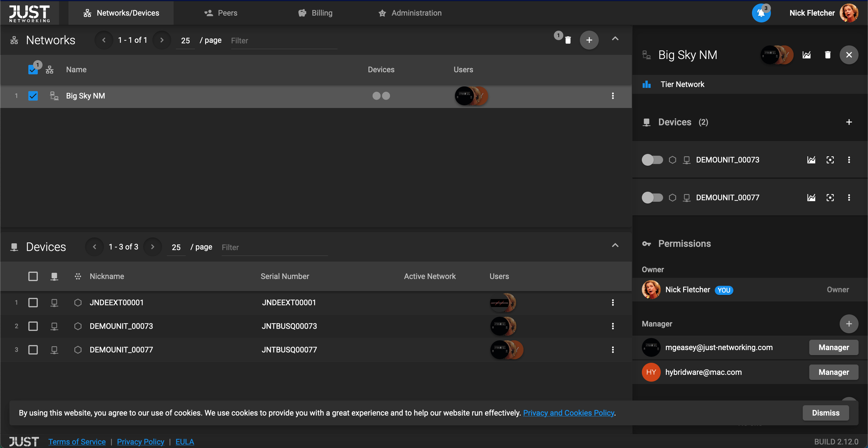Click Big Sky NM users avatars in table
Image resolution: width=868 pixels, height=448 pixels.
tap(471, 96)
